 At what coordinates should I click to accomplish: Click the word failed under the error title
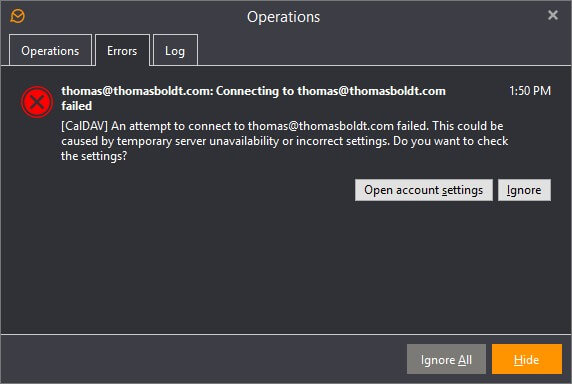(x=77, y=106)
